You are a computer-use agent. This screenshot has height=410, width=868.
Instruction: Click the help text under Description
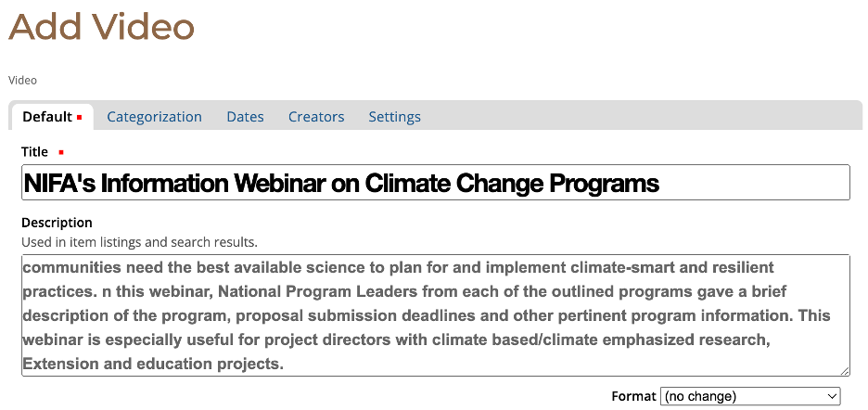pos(139,242)
